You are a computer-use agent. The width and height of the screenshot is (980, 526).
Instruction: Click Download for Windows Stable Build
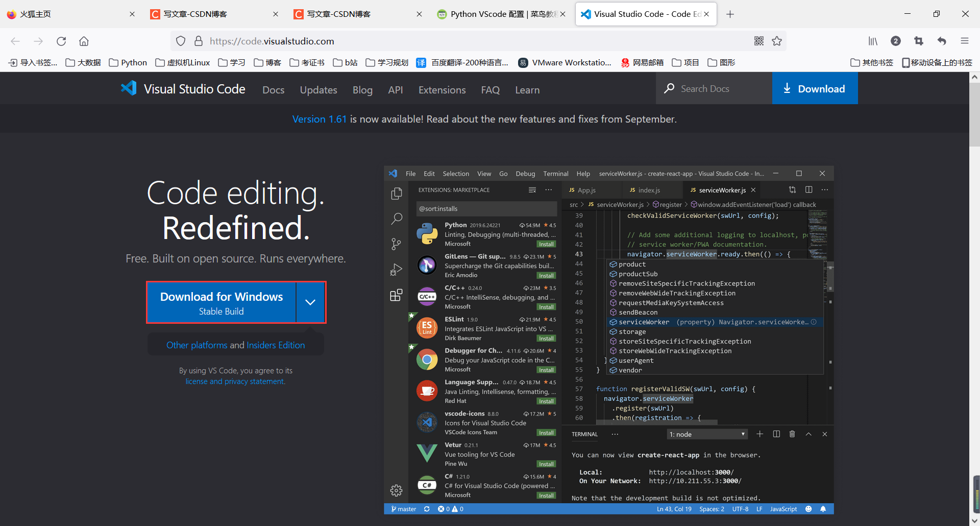tap(222, 302)
